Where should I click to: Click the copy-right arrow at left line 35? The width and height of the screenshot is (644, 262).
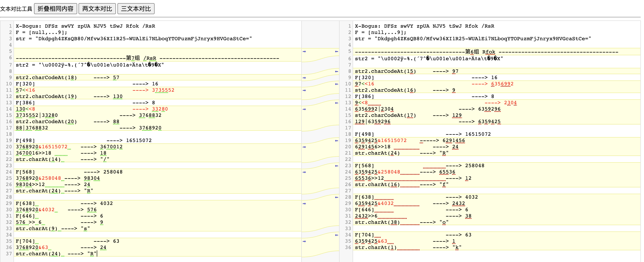click(304, 241)
